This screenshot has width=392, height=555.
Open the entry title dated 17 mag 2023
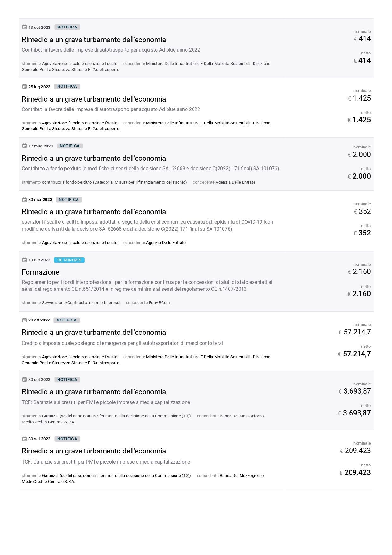pos(94,158)
